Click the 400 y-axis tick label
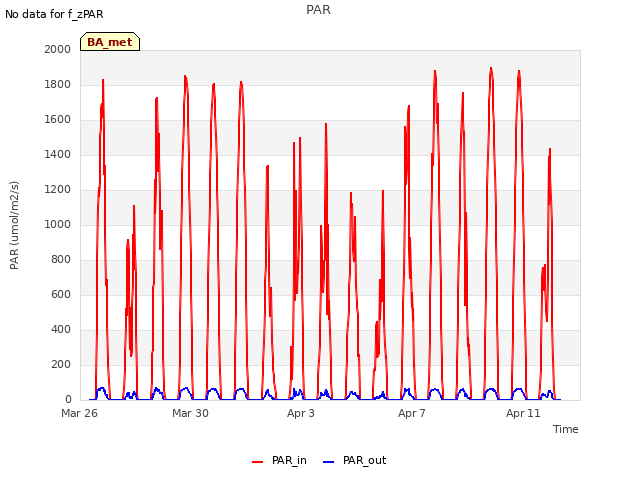The height and width of the screenshot is (480, 640). 61,329
